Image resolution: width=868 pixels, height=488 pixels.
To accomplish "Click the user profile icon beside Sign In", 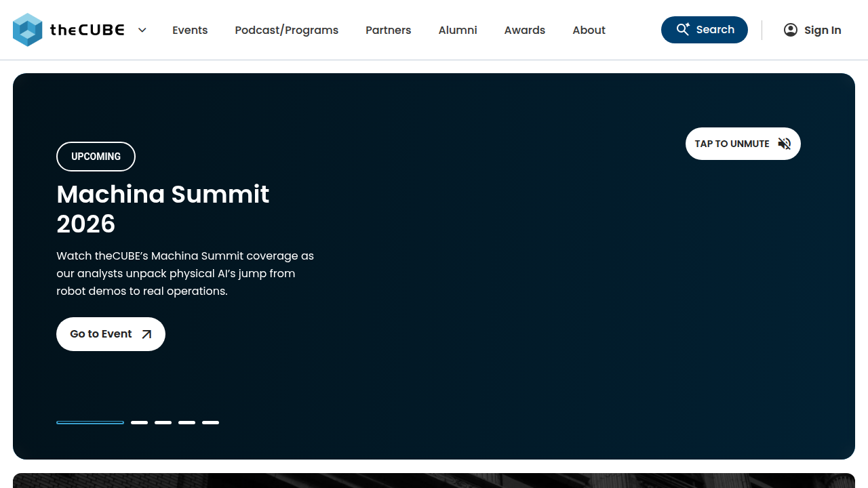I will [x=791, y=30].
